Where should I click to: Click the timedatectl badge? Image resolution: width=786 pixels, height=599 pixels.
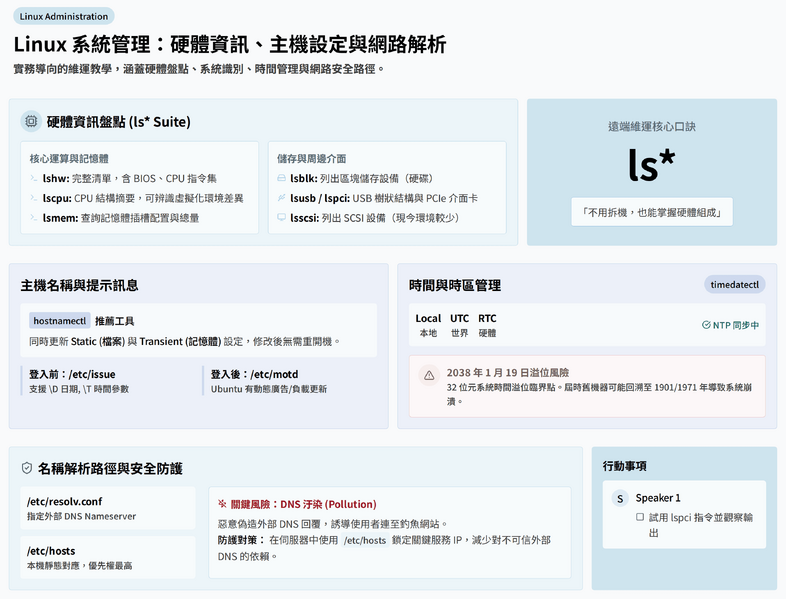[x=734, y=285]
